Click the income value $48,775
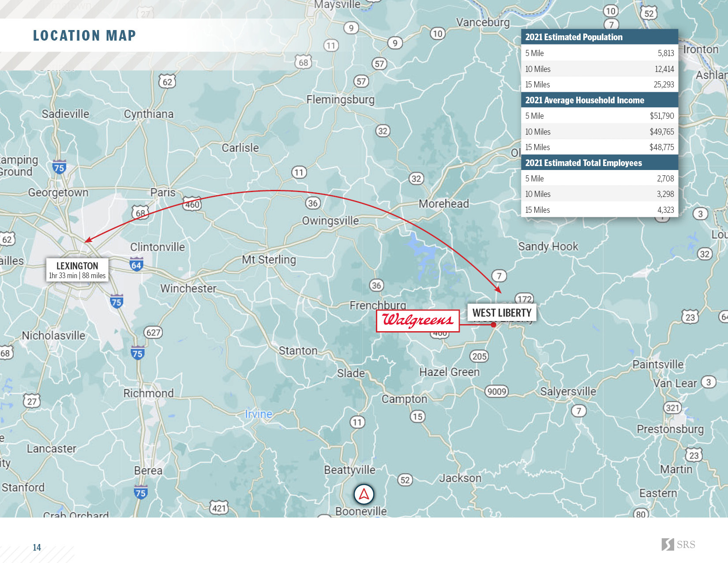The image size is (728, 563). point(662,147)
